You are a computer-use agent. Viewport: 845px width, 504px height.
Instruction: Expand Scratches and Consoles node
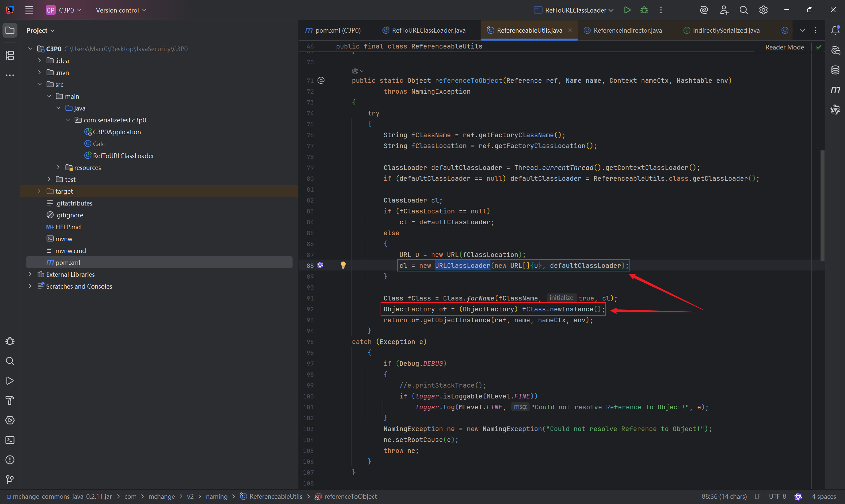pos(30,286)
